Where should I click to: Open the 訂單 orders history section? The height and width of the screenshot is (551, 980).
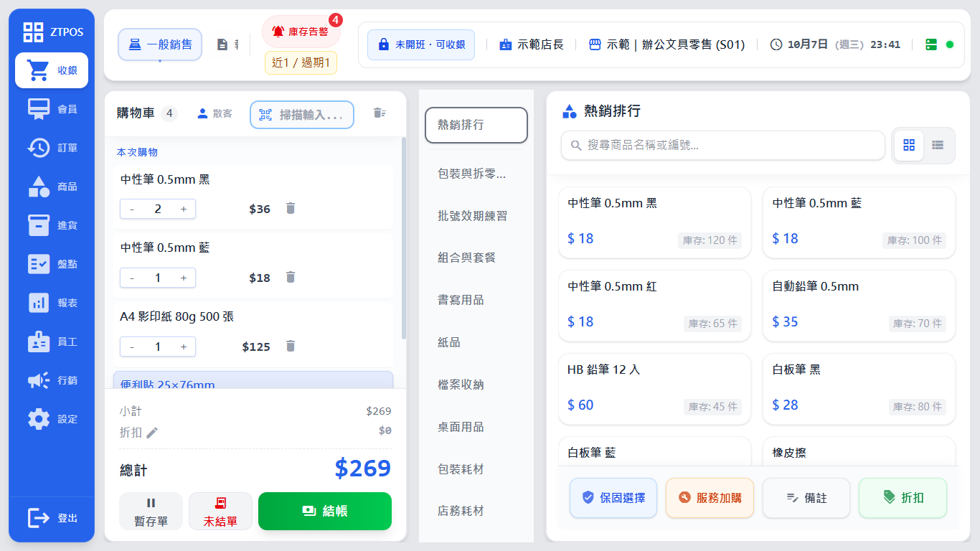tap(52, 148)
